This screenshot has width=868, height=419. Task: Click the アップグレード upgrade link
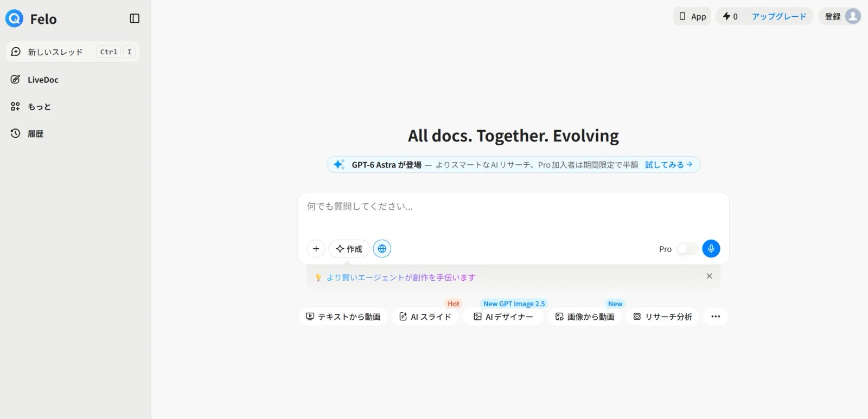click(779, 16)
